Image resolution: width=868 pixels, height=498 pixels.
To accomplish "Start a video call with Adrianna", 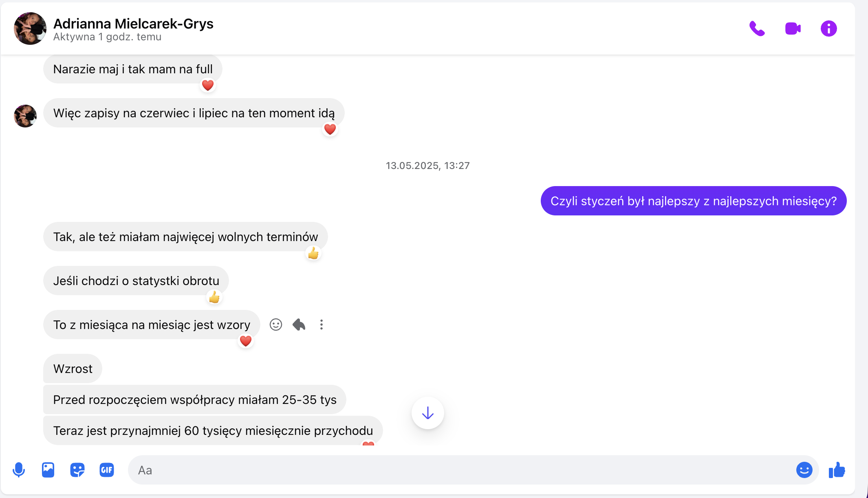I will point(793,29).
